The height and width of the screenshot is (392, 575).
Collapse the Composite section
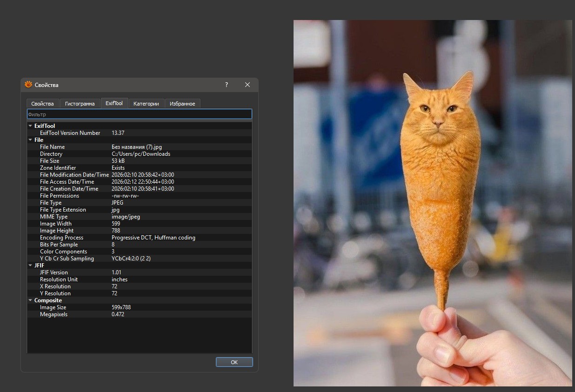coord(30,300)
